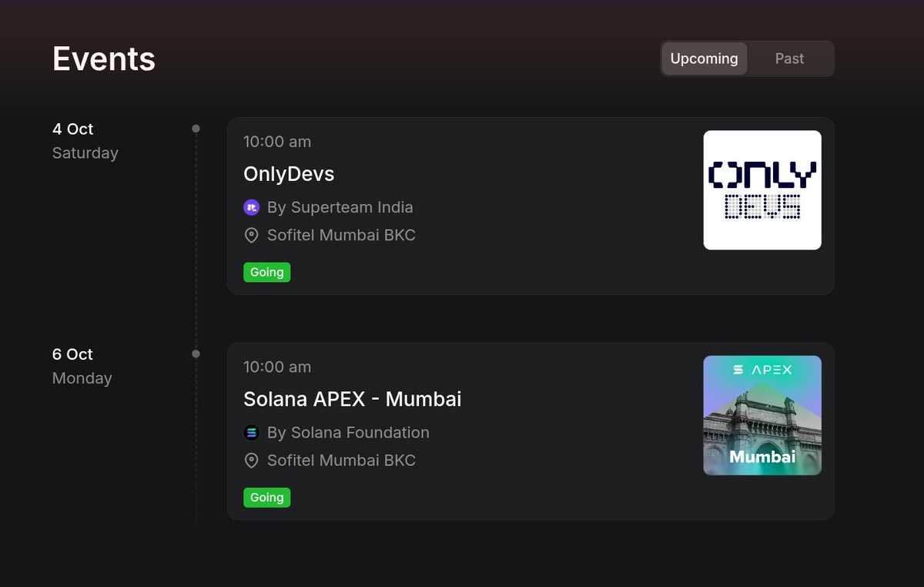
Task: Switch to the Upcoming events tab
Action: tap(704, 59)
